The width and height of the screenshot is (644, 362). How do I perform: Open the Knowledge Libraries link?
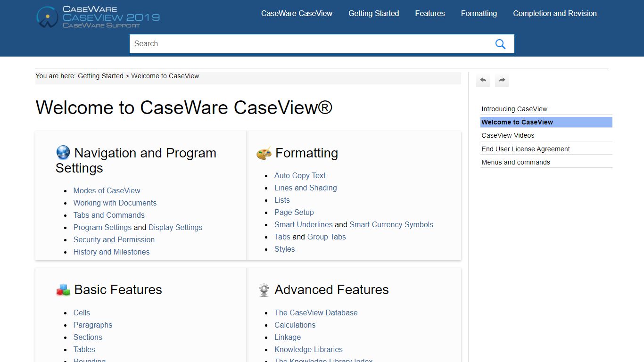[308, 349]
